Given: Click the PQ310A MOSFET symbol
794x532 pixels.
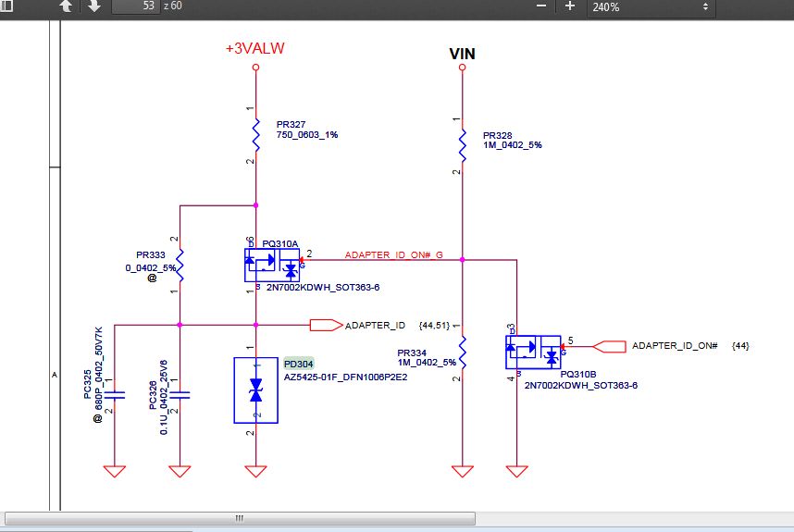Looking at the screenshot, I should 272,266.
